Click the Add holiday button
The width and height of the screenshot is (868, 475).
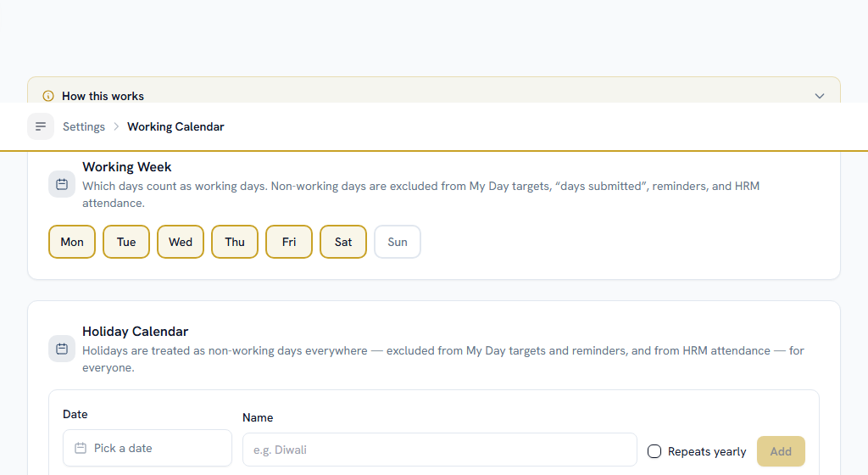[781, 451]
